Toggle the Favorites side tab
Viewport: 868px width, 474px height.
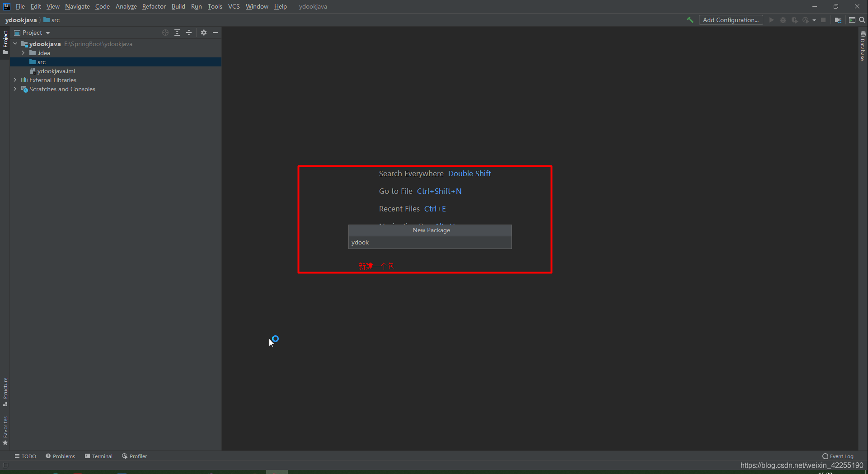pos(5,431)
